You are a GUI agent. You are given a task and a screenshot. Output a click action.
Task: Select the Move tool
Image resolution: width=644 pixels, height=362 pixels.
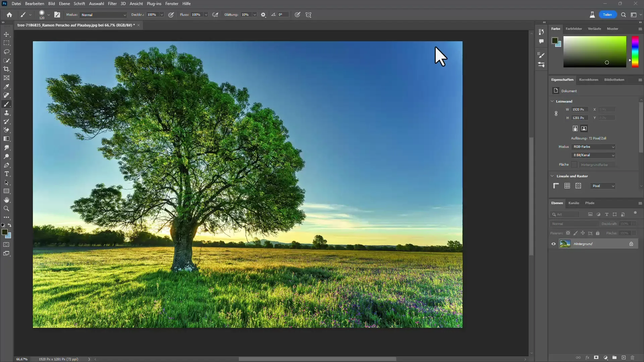point(7,34)
